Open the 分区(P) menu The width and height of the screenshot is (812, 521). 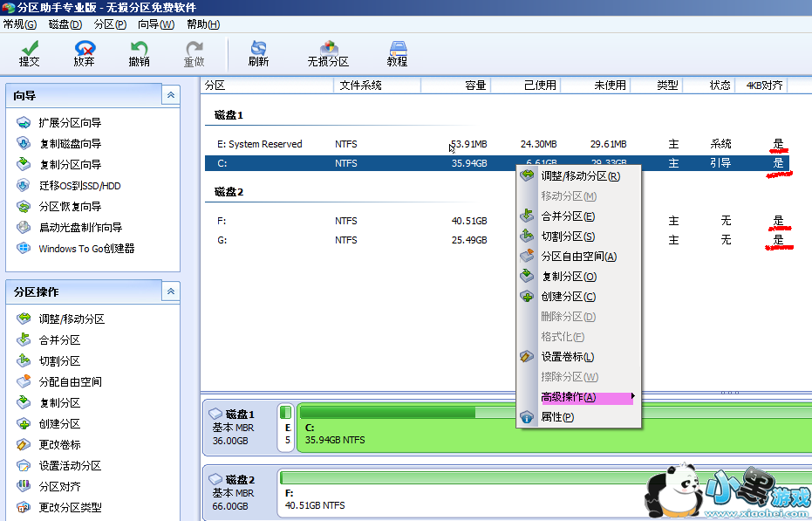110,24
